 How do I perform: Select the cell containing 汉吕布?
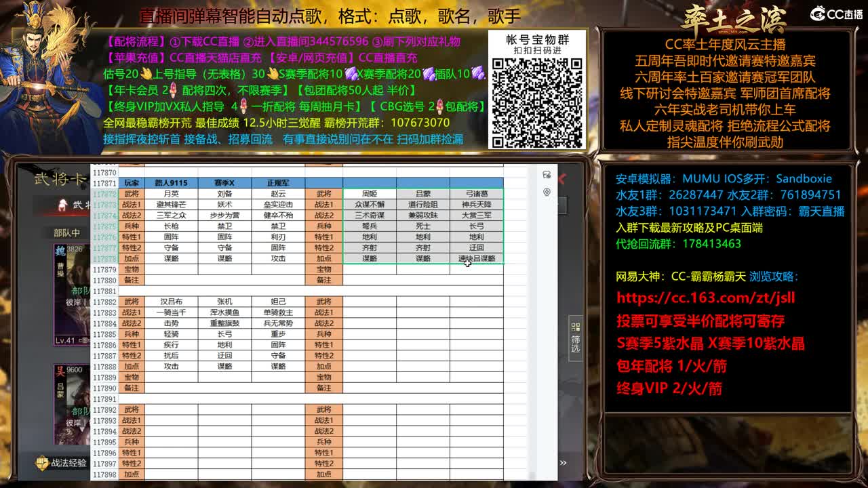click(x=171, y=302)
